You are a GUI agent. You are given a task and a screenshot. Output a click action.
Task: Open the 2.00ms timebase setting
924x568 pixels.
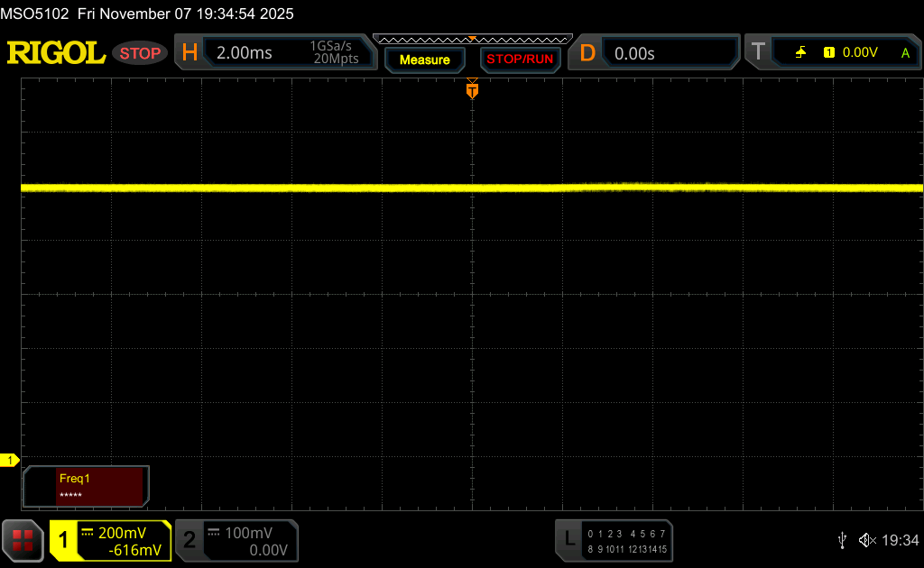(245, 53)
